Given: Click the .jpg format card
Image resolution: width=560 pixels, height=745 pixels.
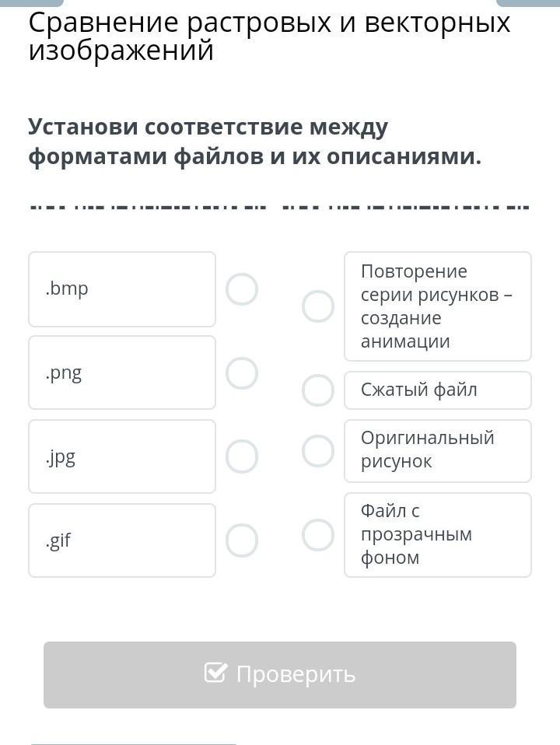Looking at the screenshot, I should click(x=122, y=456).
